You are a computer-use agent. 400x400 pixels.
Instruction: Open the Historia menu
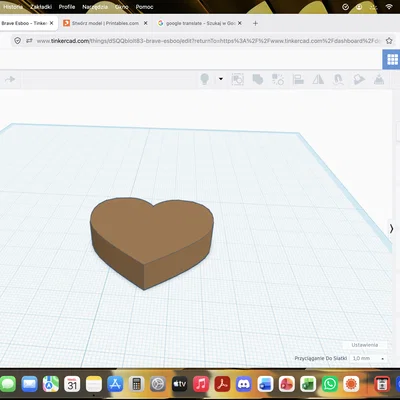13,7
